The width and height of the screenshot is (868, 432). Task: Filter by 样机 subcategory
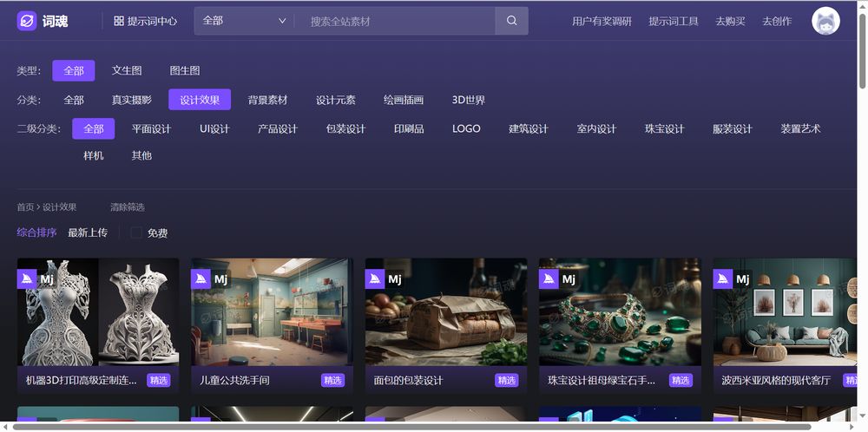click(x=94, y=155)
